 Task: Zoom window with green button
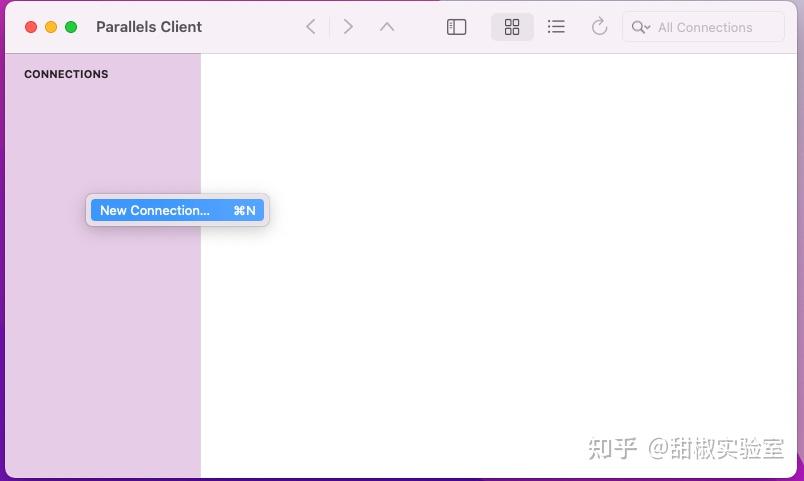tap(71, 27)
